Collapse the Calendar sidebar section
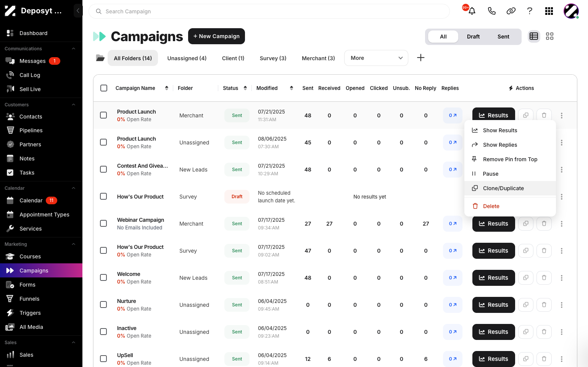The image size is (588, 367). [x=74, y=188]
